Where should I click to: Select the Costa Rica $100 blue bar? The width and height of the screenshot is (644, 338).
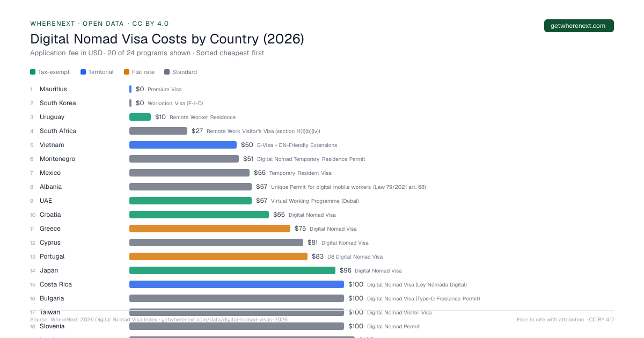point(237,284)
